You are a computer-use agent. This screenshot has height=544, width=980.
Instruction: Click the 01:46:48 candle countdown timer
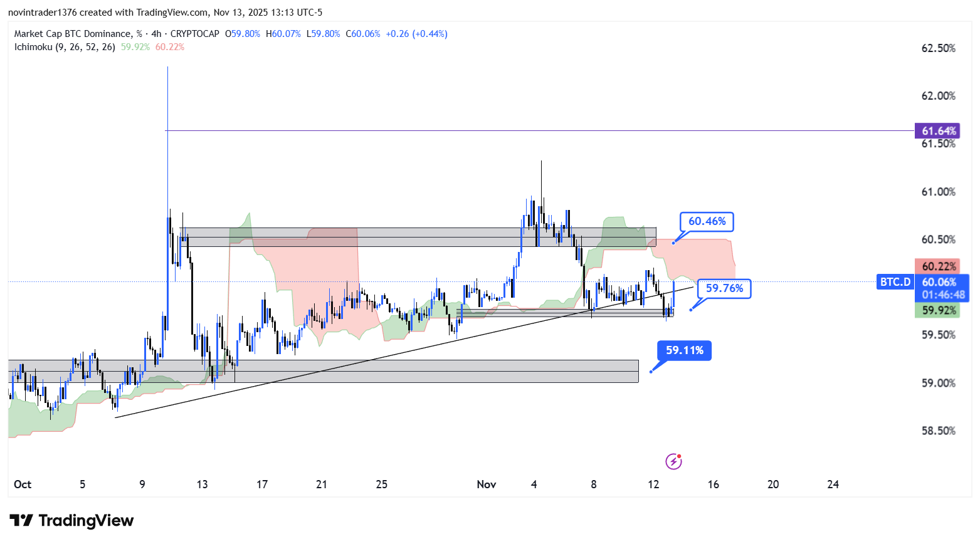(943, 295)
